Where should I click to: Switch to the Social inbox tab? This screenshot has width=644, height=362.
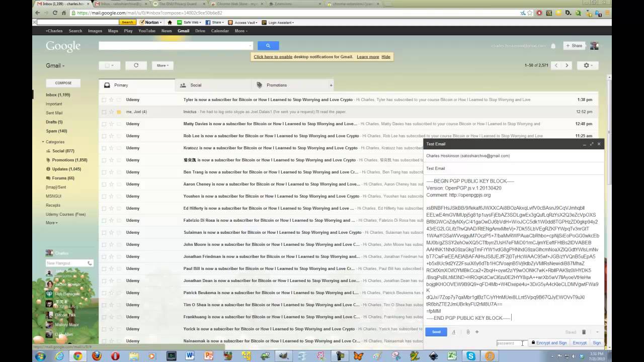[x=213, y=85]
